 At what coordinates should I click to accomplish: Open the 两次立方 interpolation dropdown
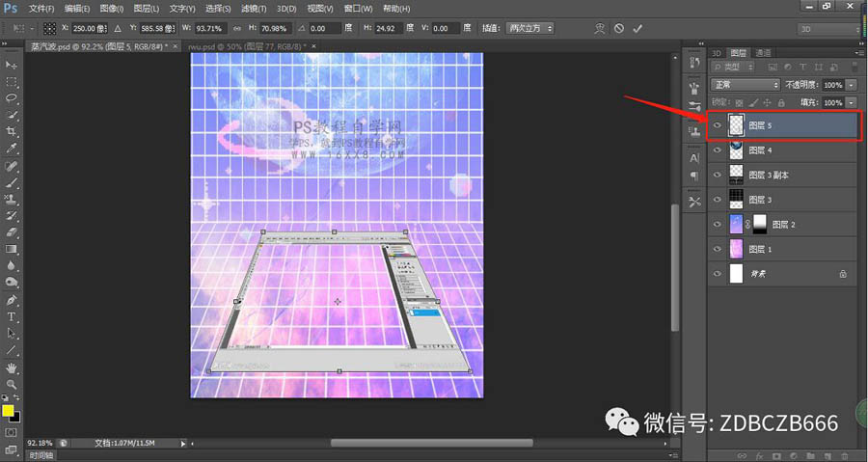pos(530,29)
